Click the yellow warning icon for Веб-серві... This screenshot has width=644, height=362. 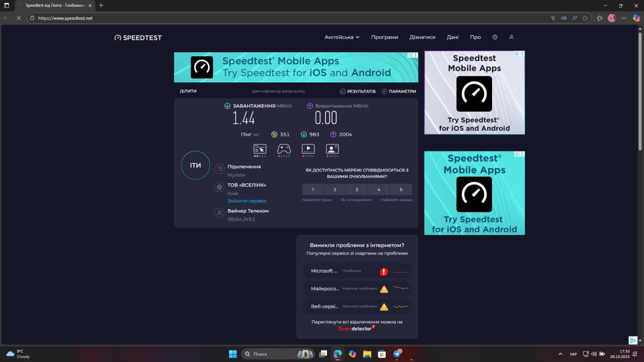pos(384,307)
